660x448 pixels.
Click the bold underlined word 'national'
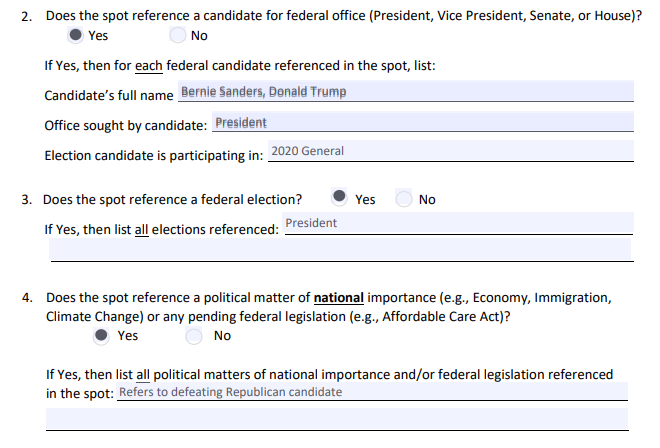pyautogui.click(x=339, y=298)
